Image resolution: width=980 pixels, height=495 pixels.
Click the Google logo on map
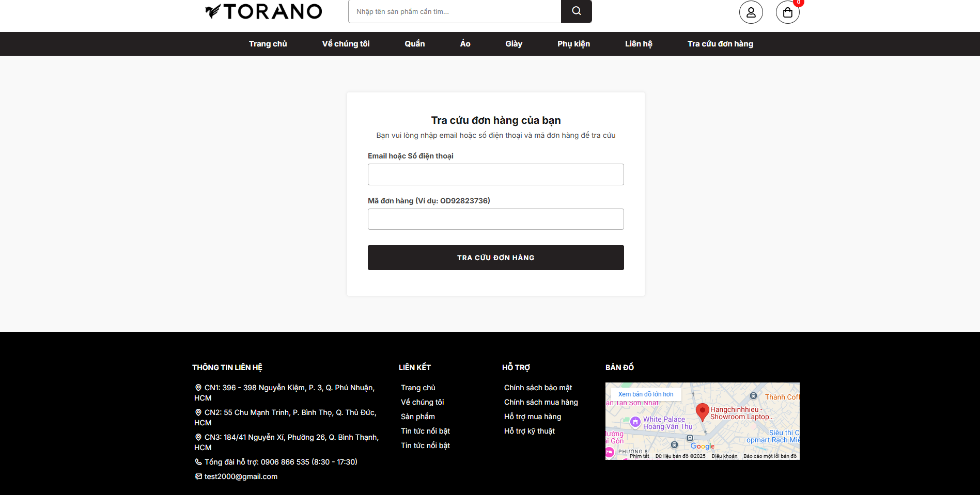coord(702,446)
